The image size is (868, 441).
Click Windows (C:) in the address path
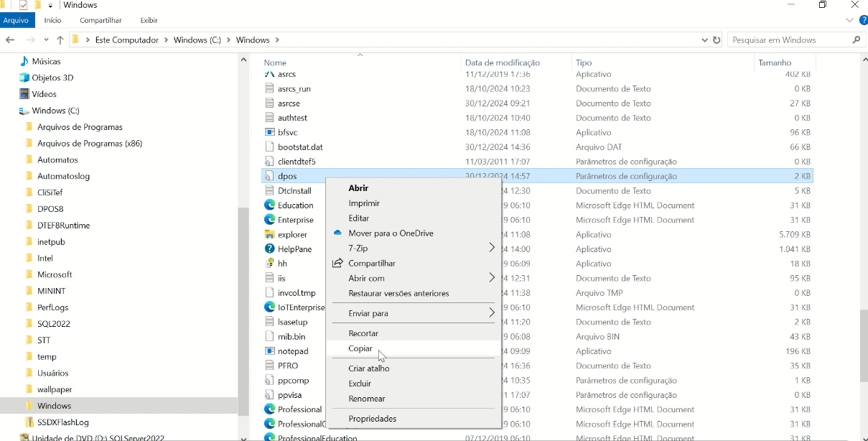pos(197,40)
